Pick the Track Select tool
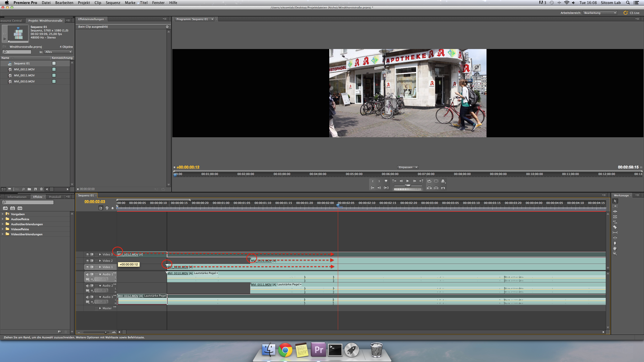Screen dimensions: 644x362 point(615,206)
